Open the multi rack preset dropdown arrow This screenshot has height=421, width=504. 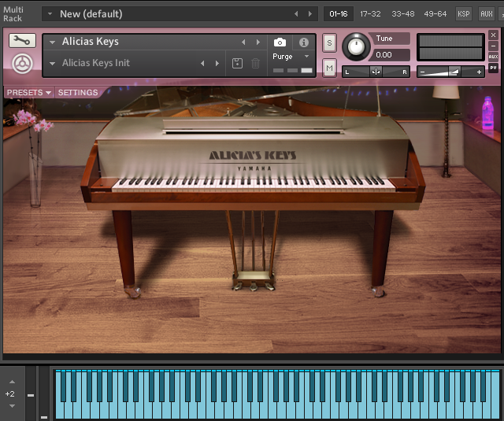point(50,14)
